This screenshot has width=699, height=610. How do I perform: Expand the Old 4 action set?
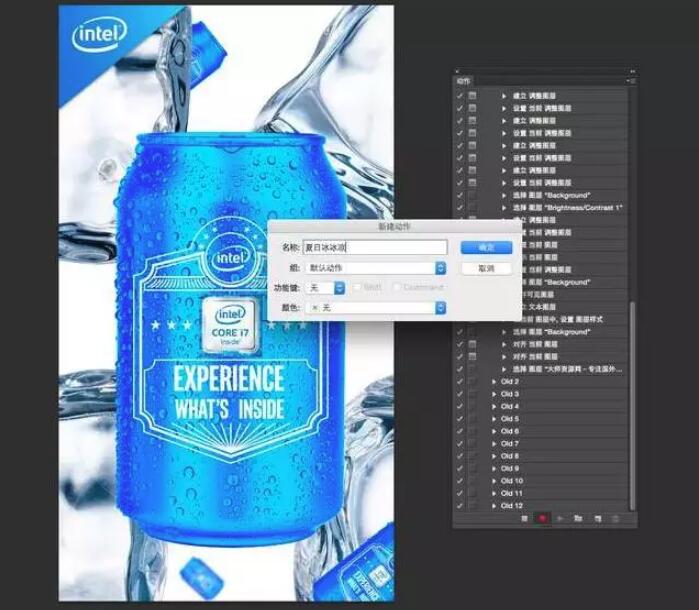pyautogui.click(x=494, y=407)
